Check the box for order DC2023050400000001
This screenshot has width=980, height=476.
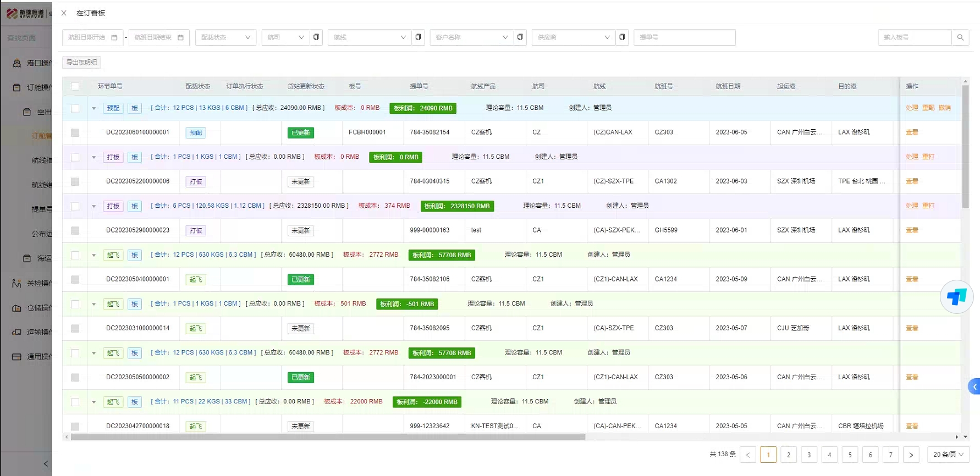point(75,279)
